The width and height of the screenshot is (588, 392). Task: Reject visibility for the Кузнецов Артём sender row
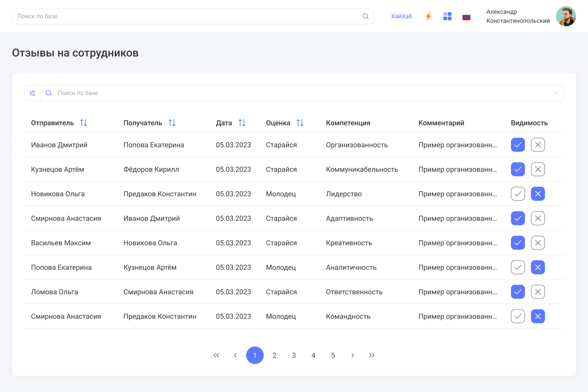pos(538,169)
